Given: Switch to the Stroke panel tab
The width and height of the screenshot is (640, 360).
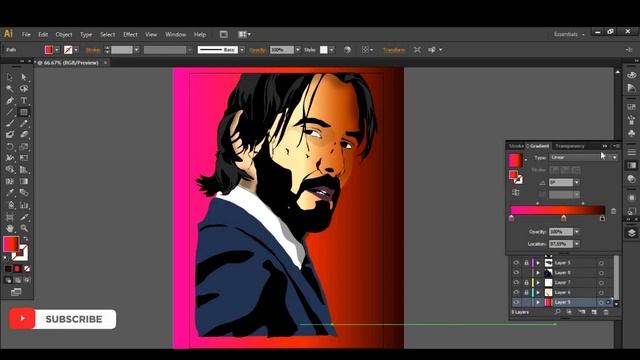Looking at the screenshot, I should coord(516,146).
